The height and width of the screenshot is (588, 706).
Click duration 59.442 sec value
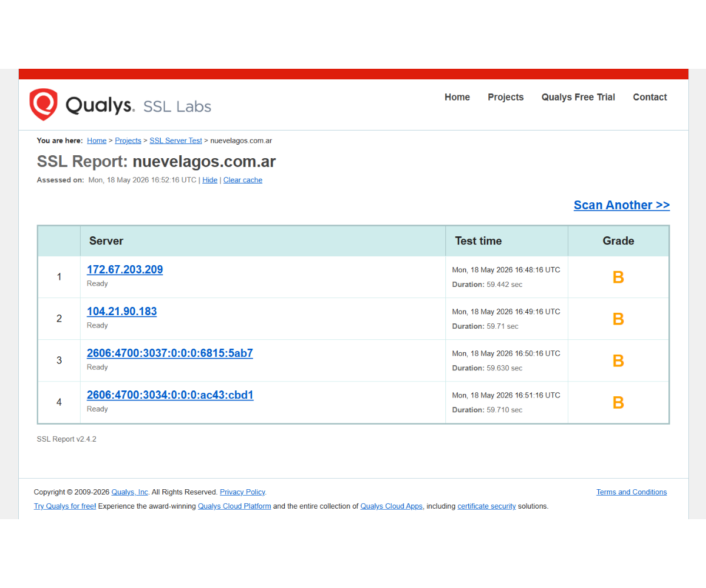[x=504, y=285]
